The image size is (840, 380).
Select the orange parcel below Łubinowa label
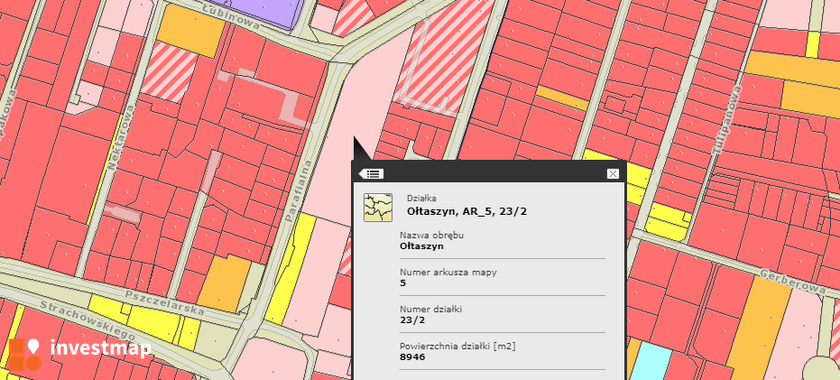click(x=191, y=31)
